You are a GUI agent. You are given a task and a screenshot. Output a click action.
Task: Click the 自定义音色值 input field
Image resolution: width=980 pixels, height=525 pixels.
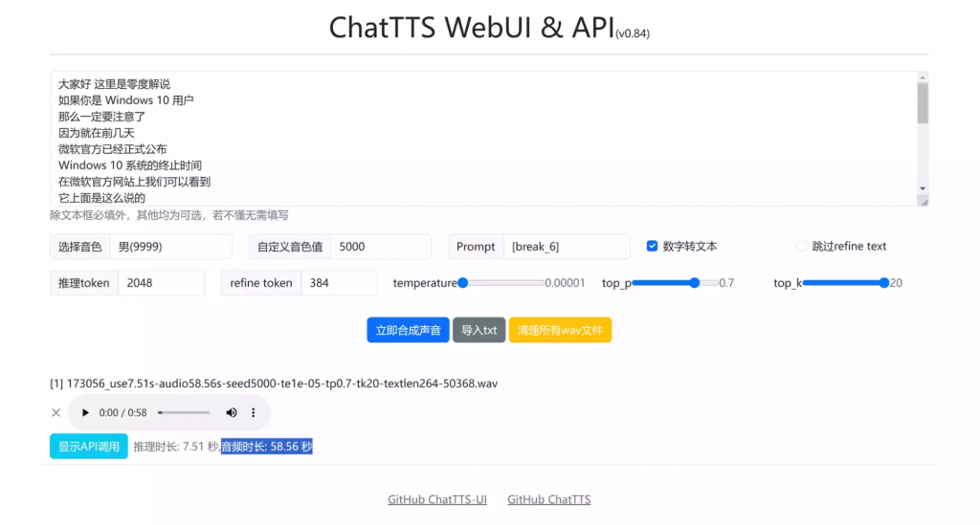coord(380,246)
